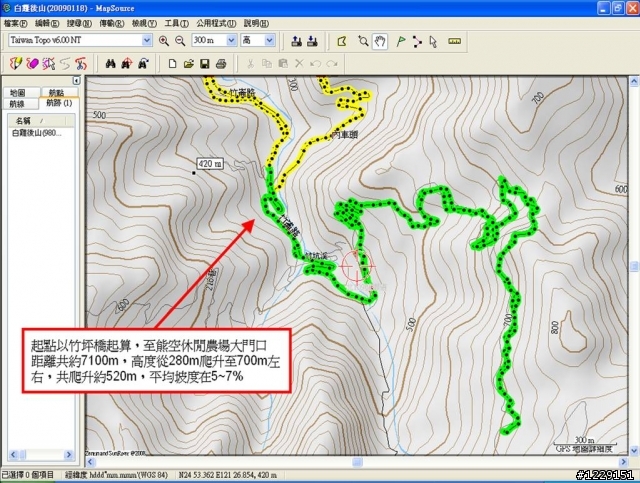Open a file with folder icon
The image size is (640, 483).
click(189, 64)
